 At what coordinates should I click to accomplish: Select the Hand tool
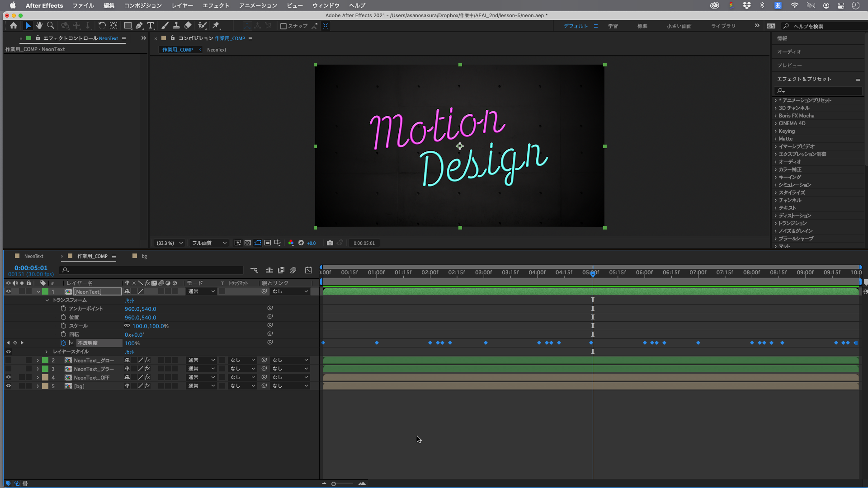(x=39, y=26)
